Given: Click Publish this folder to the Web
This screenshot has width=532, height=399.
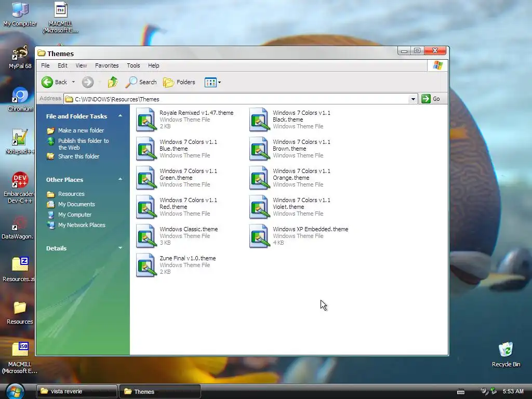Looking at the screenshot, I should pos(83,144).
